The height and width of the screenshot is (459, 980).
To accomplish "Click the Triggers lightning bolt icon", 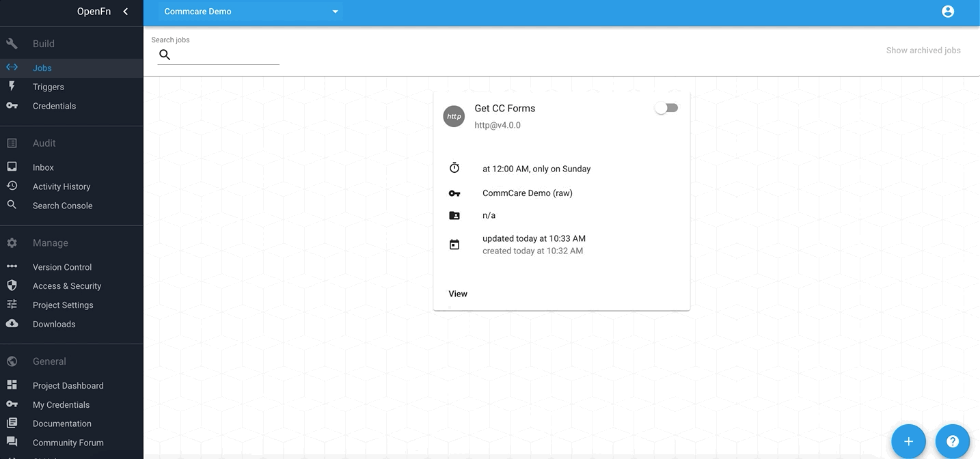I will coord(12,87).
